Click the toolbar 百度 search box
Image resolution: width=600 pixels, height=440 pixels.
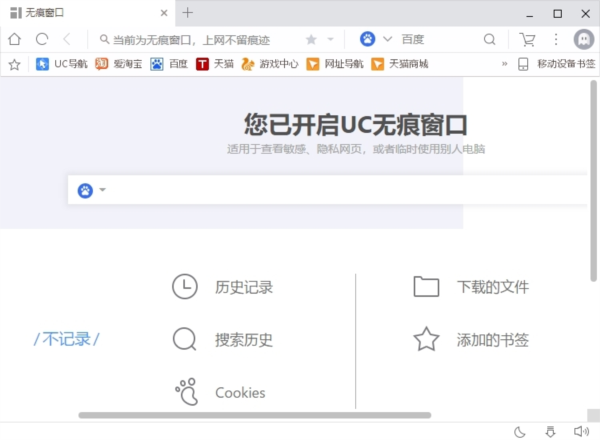(x=440, y=39)
